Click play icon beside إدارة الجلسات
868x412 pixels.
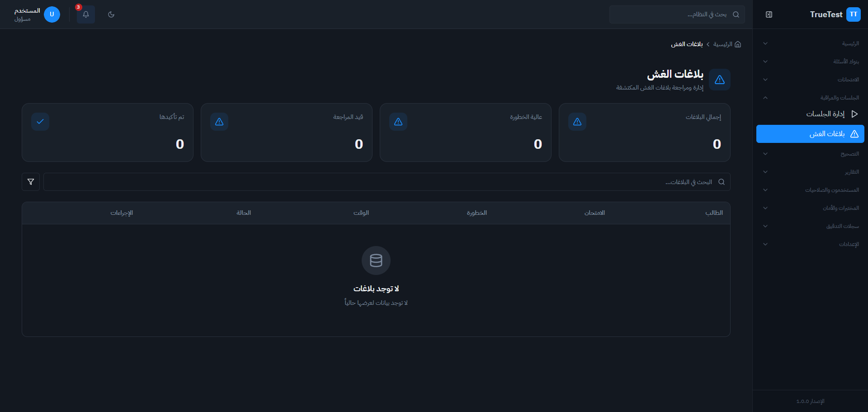point(854,114)
